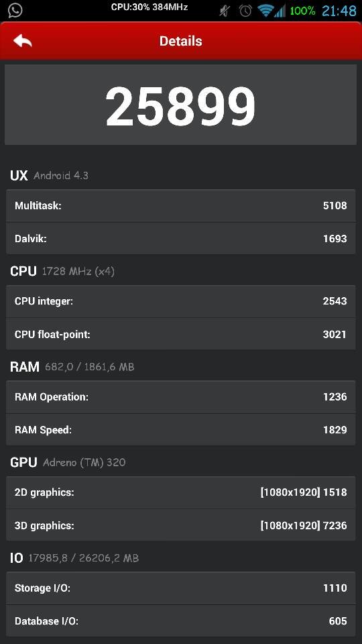Tap the CPU:30% 384MHz status text
Viewport: 362px width, 644px height.
click(149, 7)
